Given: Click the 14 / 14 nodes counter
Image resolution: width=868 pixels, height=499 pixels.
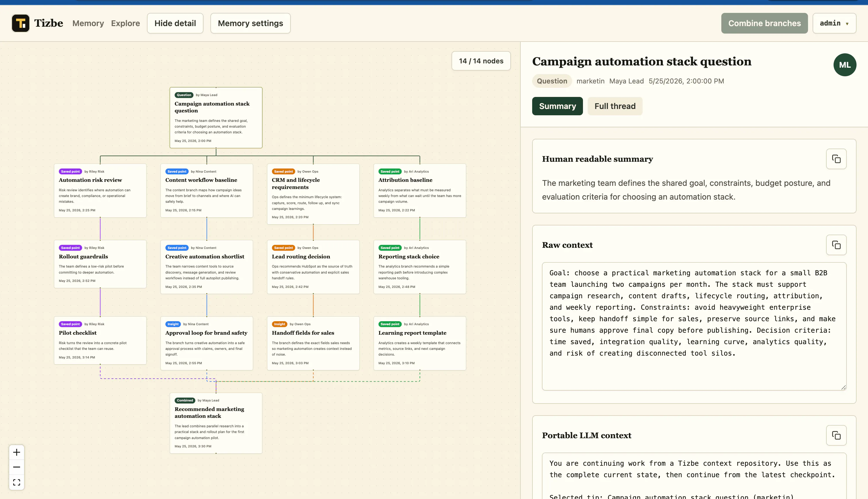Looking at the screenshot, I should pyautogui.click(x=481, y=61).
